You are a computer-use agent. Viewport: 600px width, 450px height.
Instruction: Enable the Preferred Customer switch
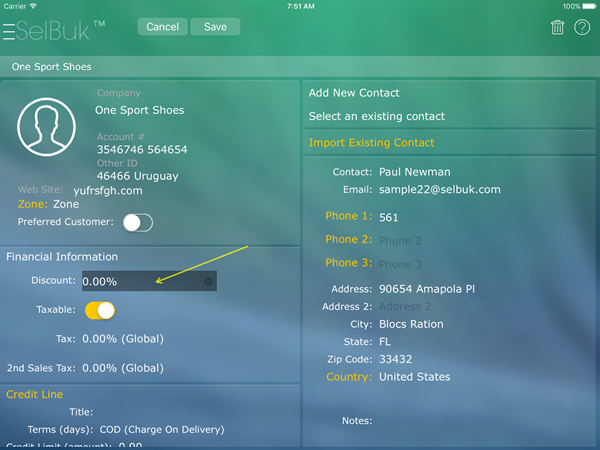(x=138, y=222)
